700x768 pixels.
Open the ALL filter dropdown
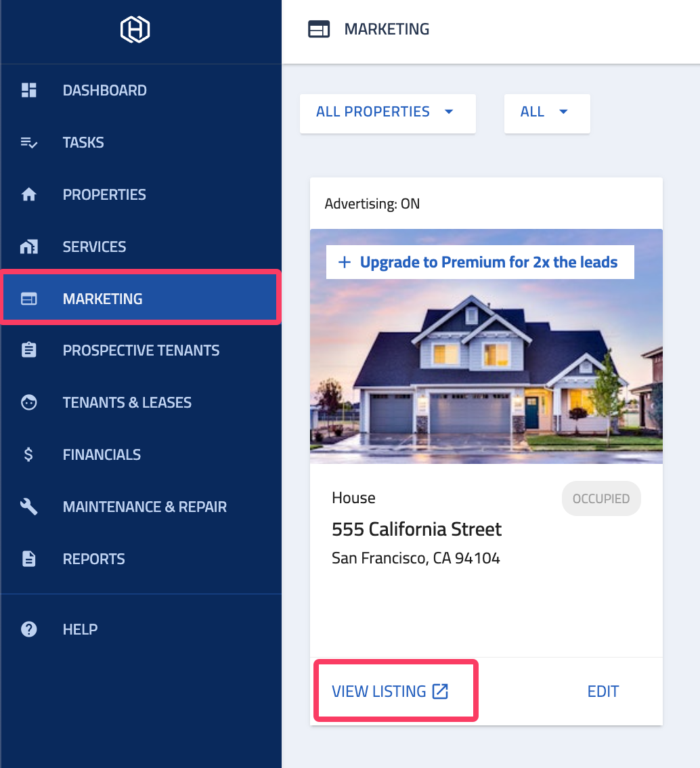pos(547,114)
